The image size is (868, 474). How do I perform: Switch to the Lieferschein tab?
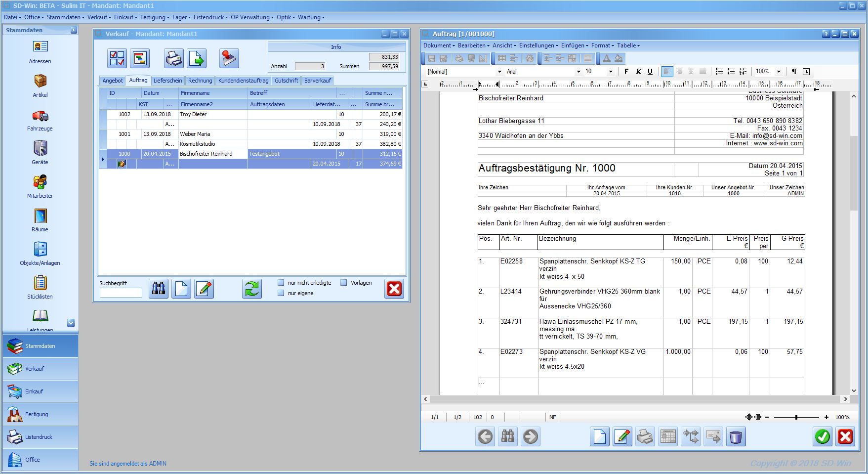click(167, 81)
